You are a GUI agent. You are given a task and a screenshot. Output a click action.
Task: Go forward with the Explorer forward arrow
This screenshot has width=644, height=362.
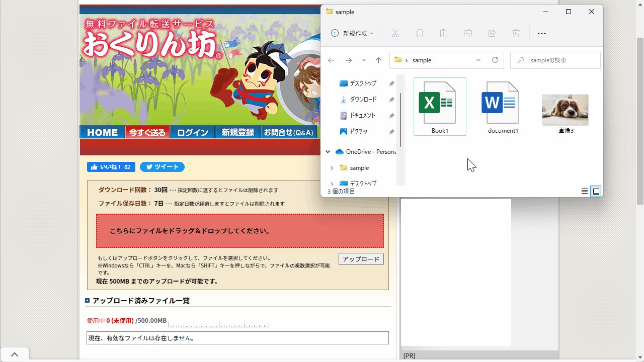(349, 60)
